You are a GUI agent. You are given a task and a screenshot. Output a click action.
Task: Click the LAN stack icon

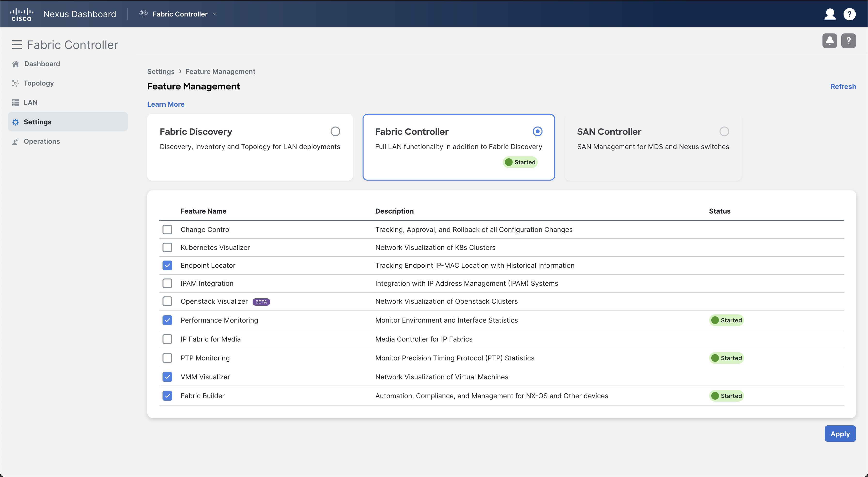coord(15,103)
